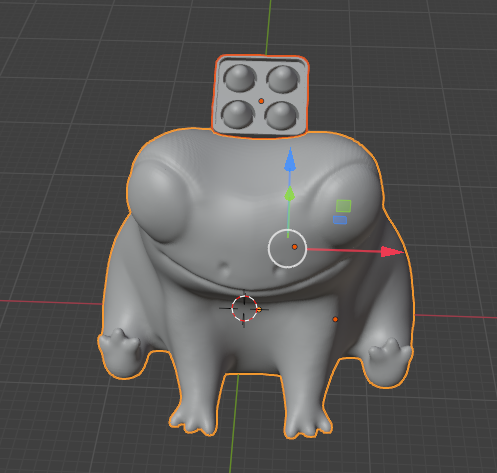Click the white circle free-move gizmo handle
497x473 pixels.
(287, 248)
